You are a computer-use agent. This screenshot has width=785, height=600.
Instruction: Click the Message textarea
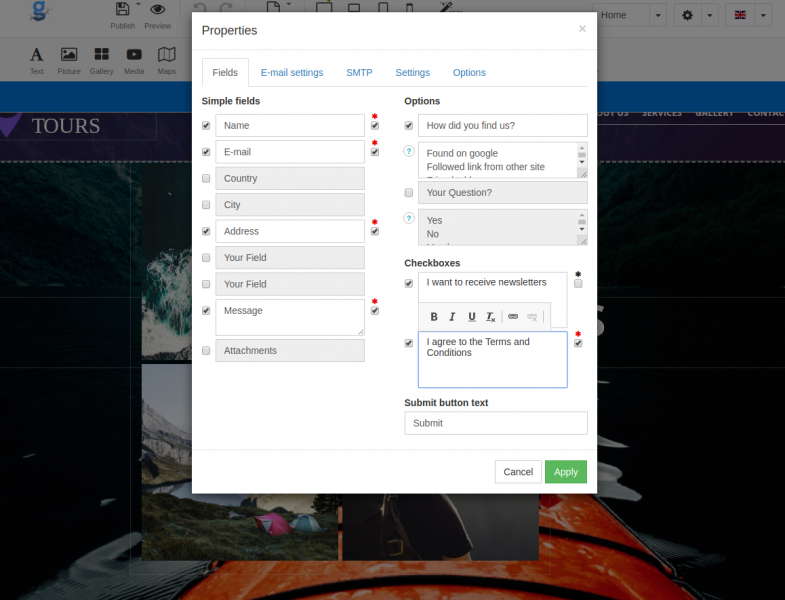pos(290,318)
